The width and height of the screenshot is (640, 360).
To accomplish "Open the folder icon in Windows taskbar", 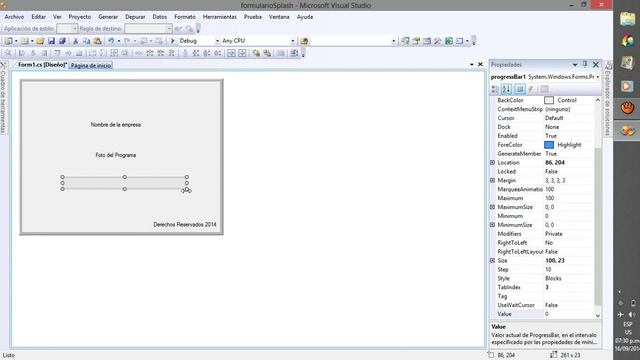I will coord(627,19).
